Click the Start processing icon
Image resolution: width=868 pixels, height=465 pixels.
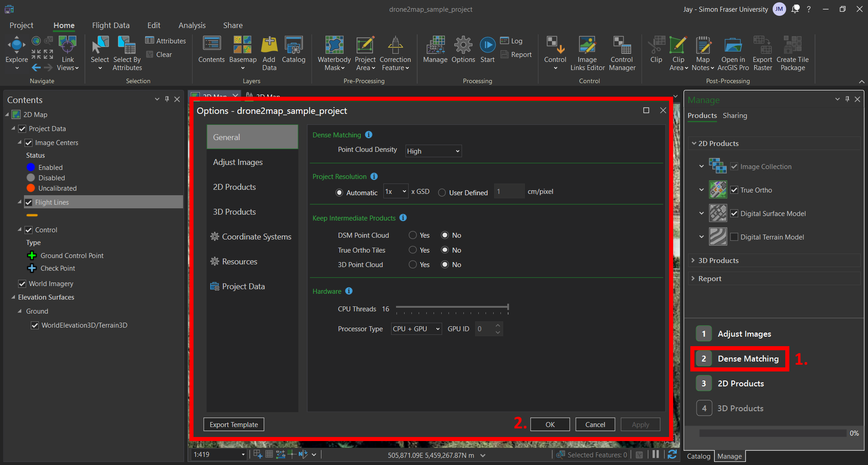487,45
